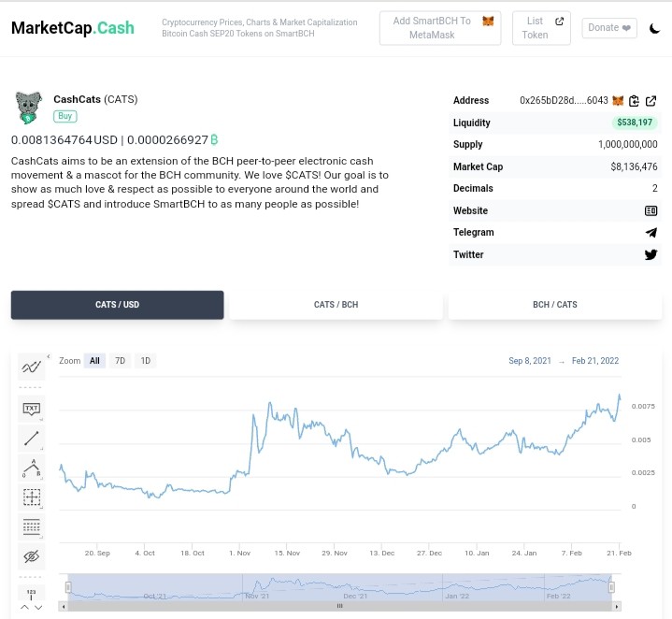Click the price 0.0081364764 USD text
Viewport: 672px width, 619px height.
click(x=64, y=140)
